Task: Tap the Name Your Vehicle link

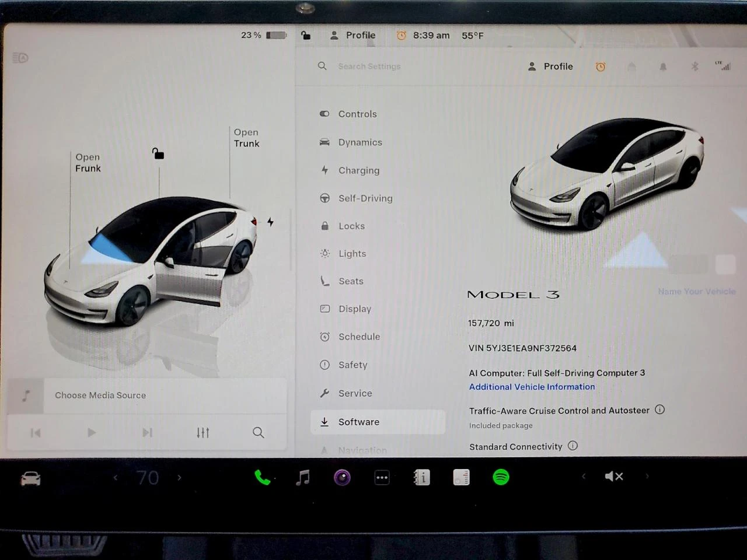Action: 697,292
